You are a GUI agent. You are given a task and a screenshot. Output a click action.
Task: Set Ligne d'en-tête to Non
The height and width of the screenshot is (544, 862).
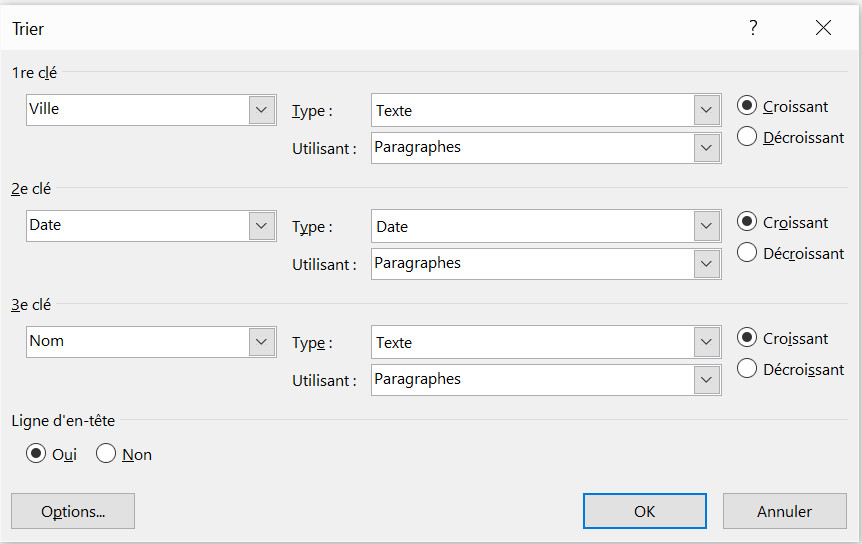107,454
